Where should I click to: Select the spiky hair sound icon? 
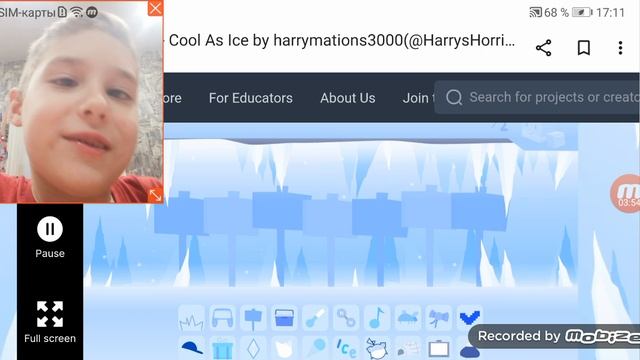pyautogui.click(x=191, y=318)
